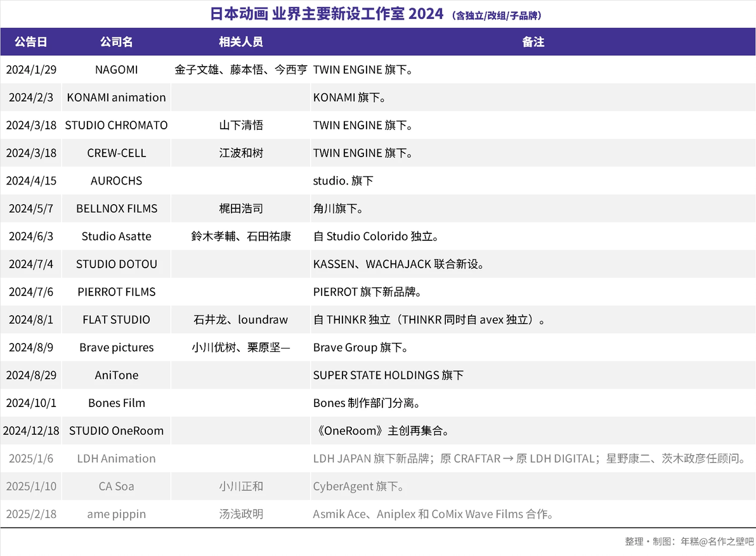This screenshot has height=556, width=756.
Task: Click the names '小川优树、栗原坚一'
Action: point(240,347)
